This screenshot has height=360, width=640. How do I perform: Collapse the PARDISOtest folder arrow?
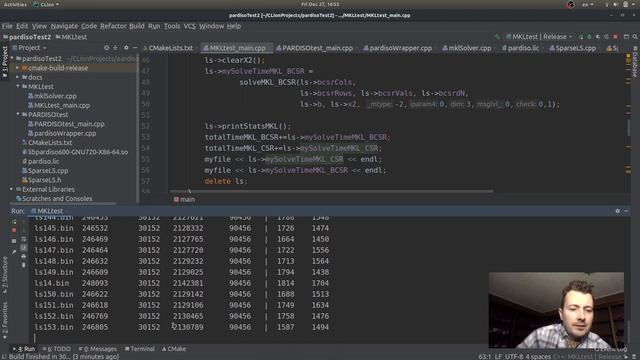coord(18,115)
